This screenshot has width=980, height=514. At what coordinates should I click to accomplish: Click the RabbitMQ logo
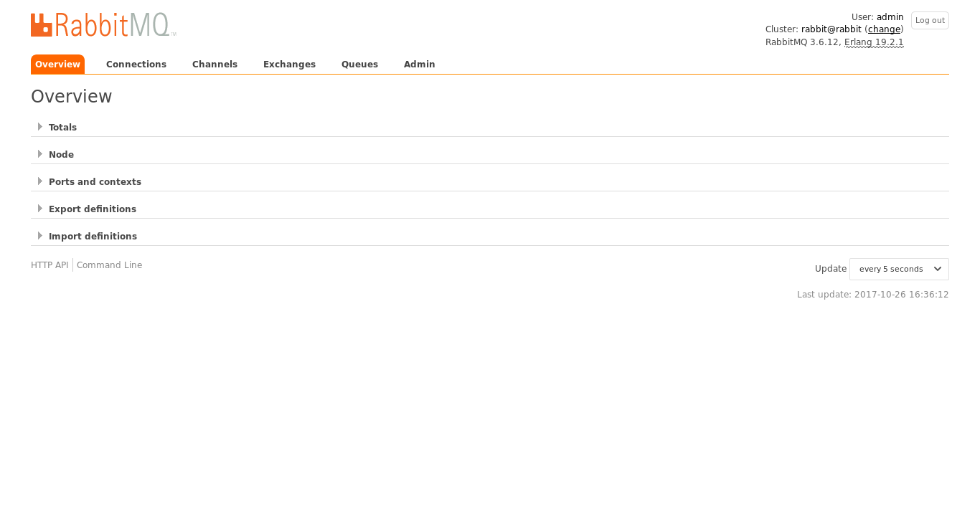click(x=103, y=24)
